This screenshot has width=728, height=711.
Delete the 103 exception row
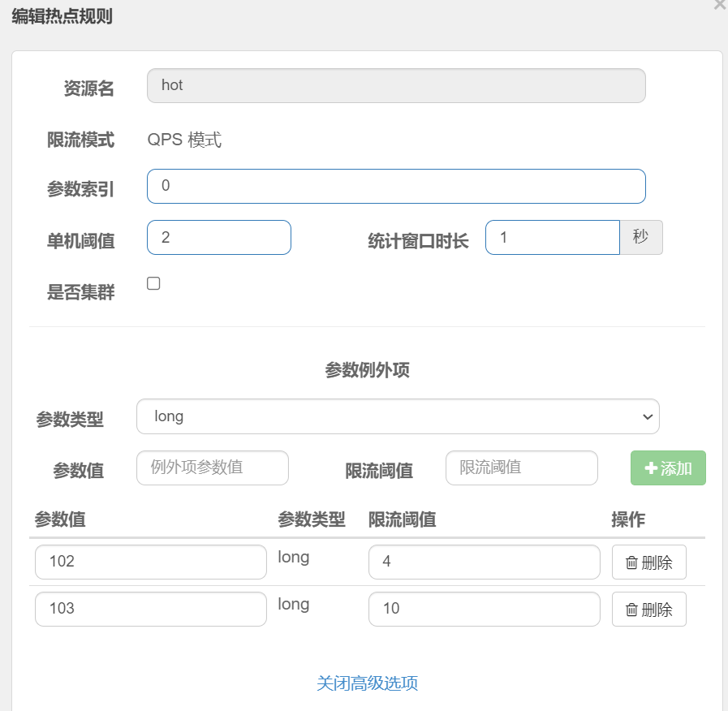[x=648, y=609]
